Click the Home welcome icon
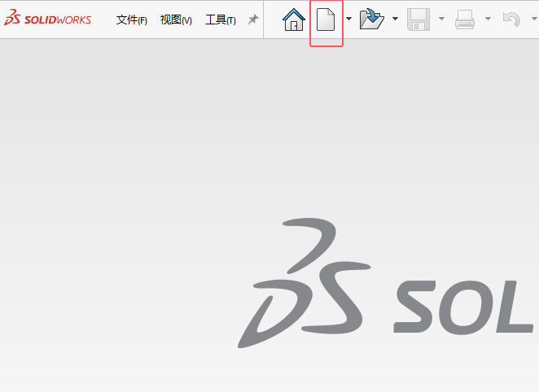The image size is (539, 392). (294, 20)
